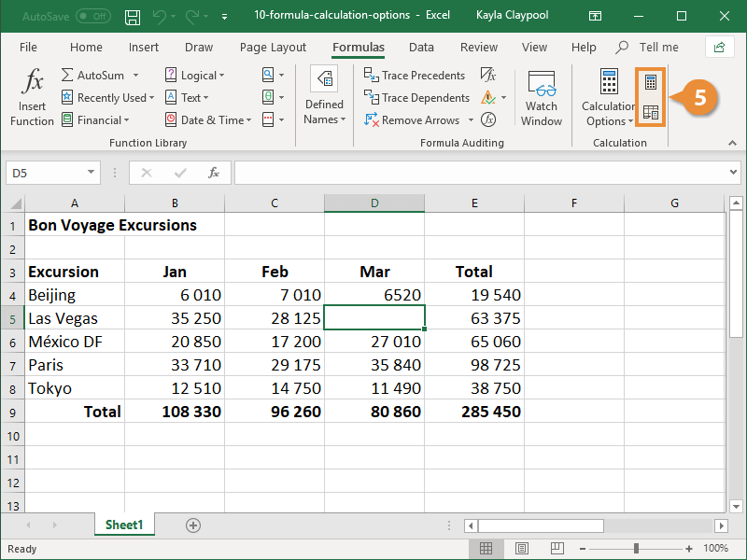The image size is (747, 560).
Task: Click the vertical scroll down arrow
Action: click(736, 507)
